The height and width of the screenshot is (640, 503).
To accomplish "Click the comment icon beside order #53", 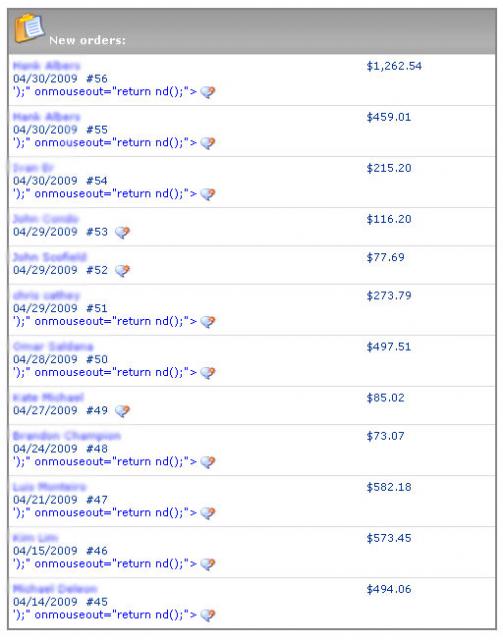I will (122, 233).
